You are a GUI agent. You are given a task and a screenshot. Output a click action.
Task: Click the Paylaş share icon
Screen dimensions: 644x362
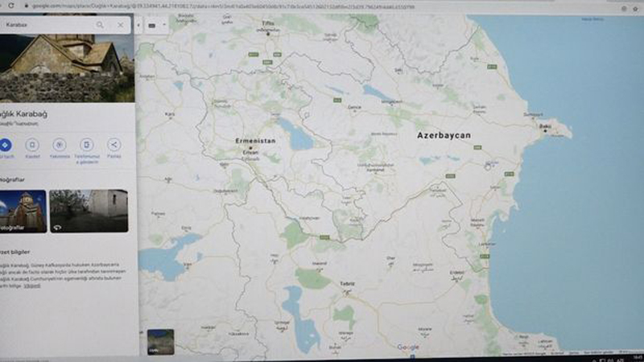[114, 145]
